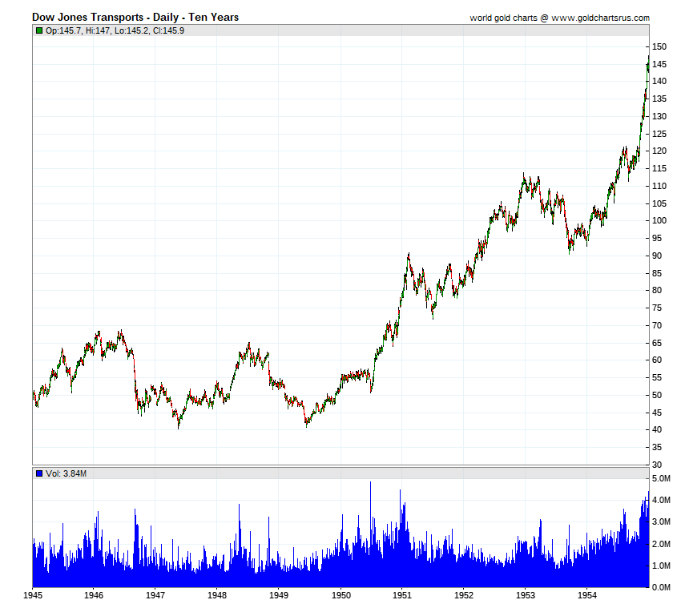Click the 85 price axis label
This screenshot has height=616, width=681.
(x=657, y=273)
